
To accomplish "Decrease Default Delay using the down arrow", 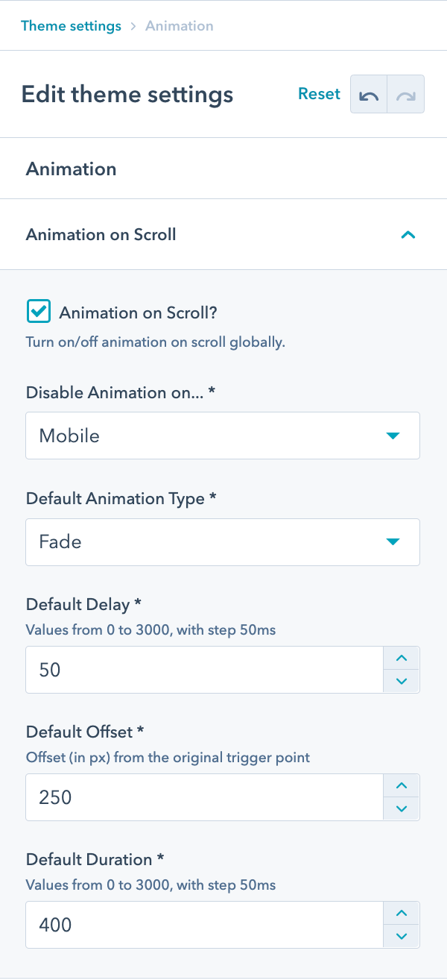I will coord(401,681).
